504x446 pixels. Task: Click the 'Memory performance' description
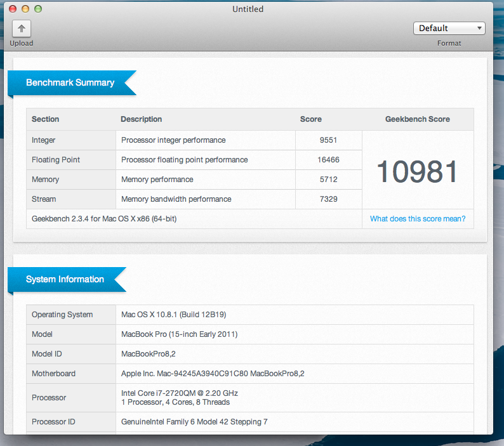pyautogui.click(x=157, y=180)
